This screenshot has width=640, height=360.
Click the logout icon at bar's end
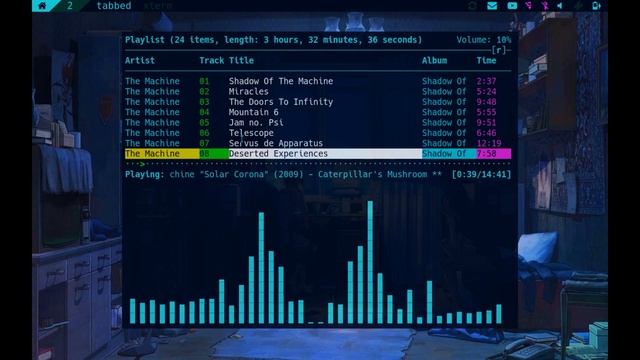pos(596,6)
